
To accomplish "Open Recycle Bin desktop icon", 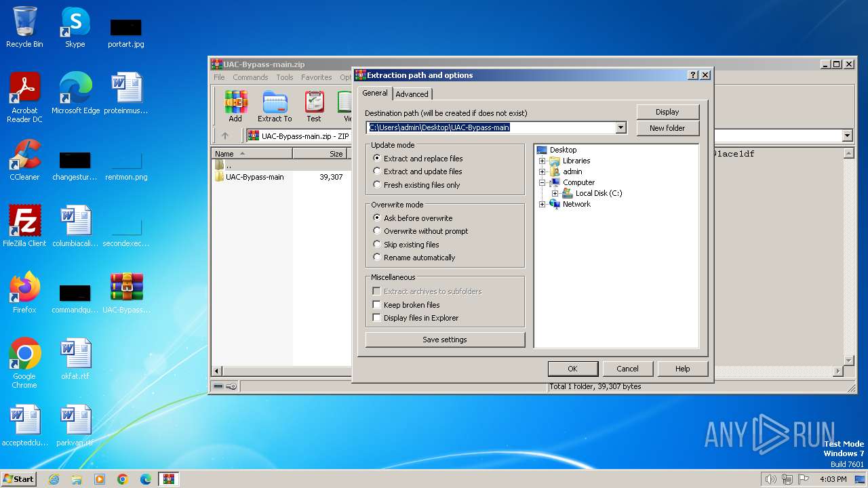I will (24, 27).
